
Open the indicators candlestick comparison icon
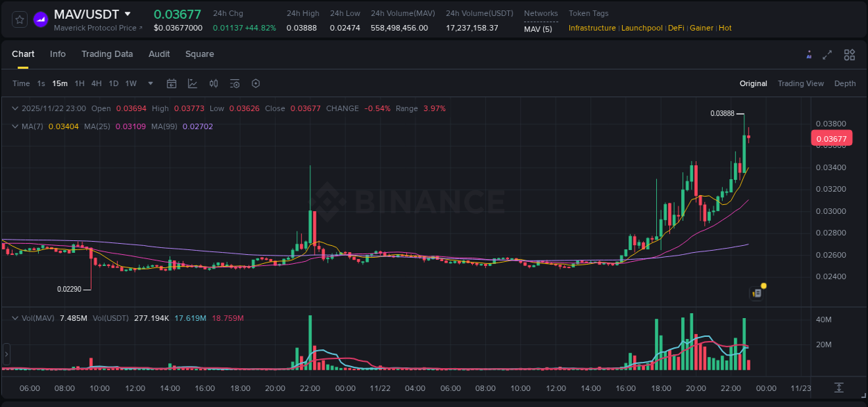point(213,83)
